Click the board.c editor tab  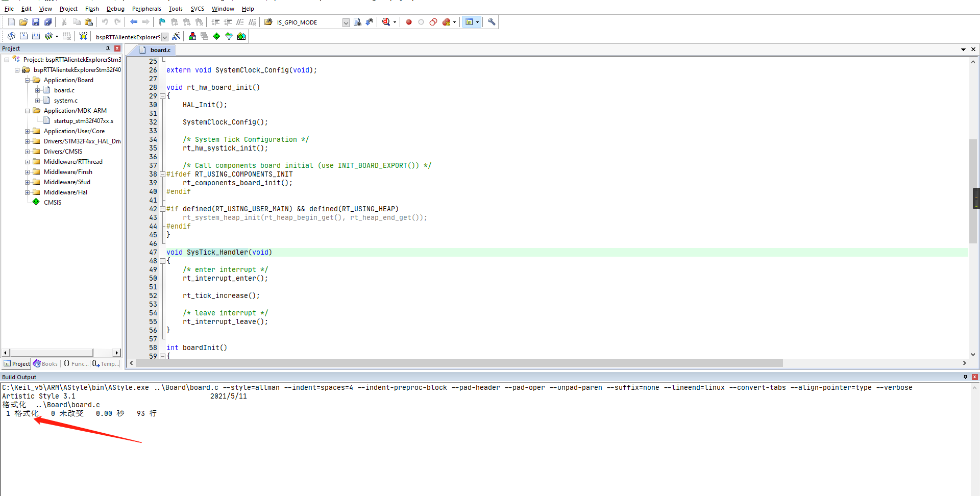(x=160, y=50)
